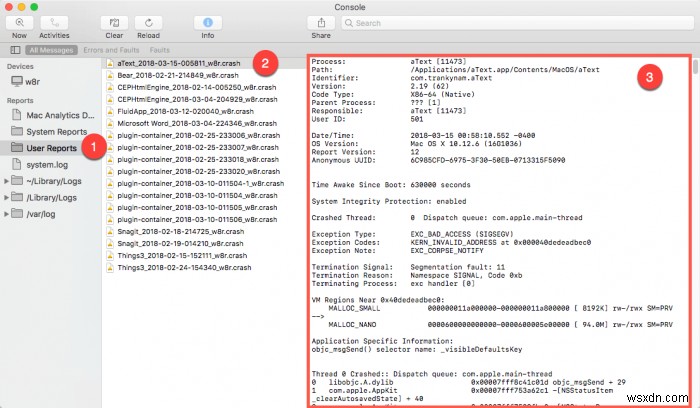Open Things3_2018-02-24-154340_w8r.crash report
The height and width of the screenshot is (408, 700).
(184, 268)
